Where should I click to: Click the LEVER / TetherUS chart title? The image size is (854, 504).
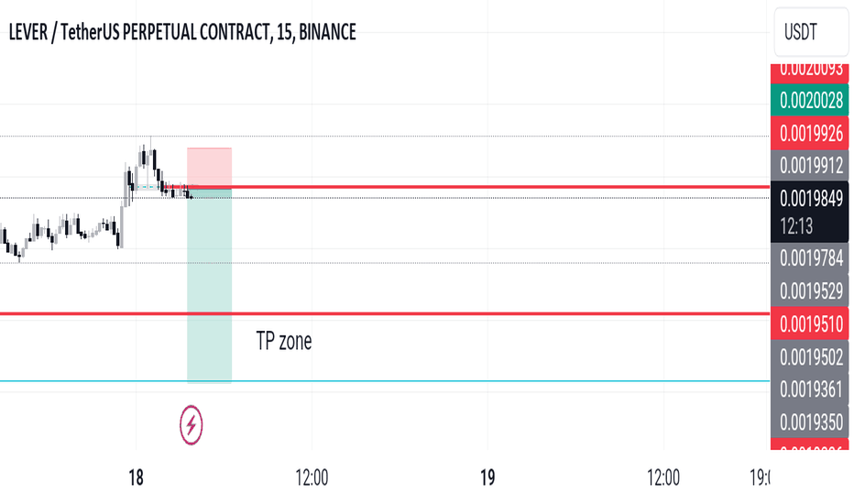pos(182,32)
